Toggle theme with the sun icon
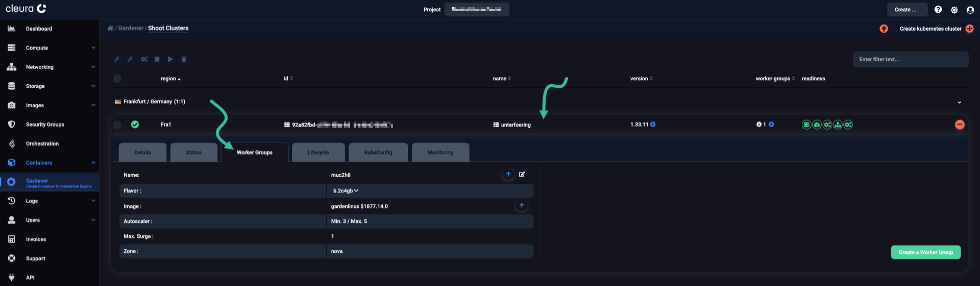The image size is (980, 286). [954, 10]
